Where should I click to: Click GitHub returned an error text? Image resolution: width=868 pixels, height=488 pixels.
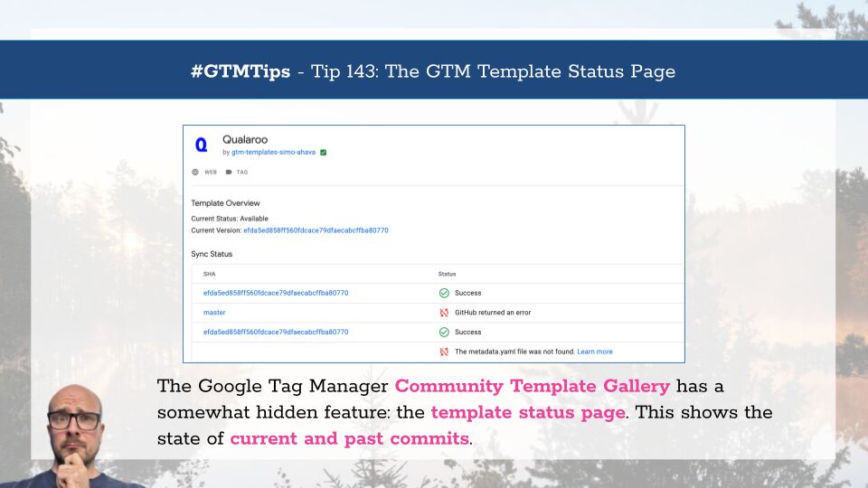pyautogui.click(x=493, y=313)
